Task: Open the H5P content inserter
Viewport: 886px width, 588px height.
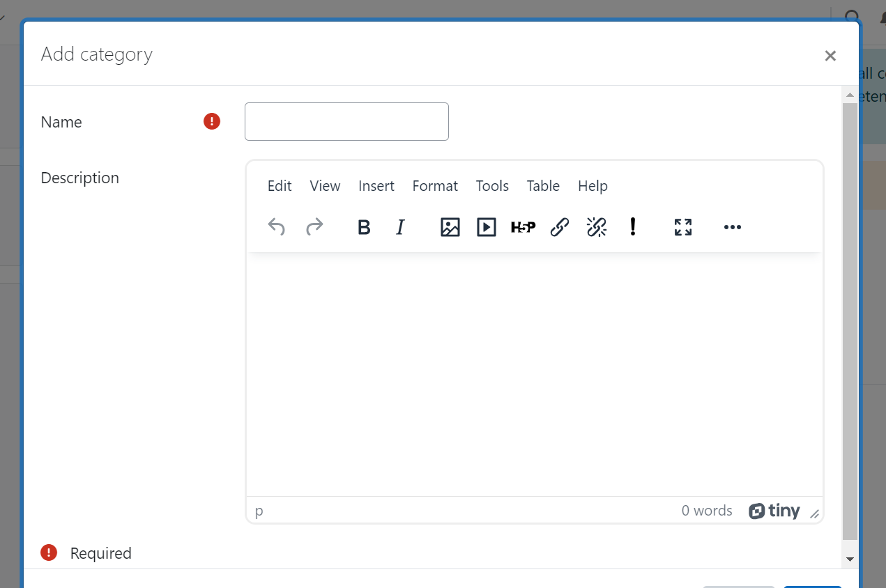Action: [x=523, y=227]
